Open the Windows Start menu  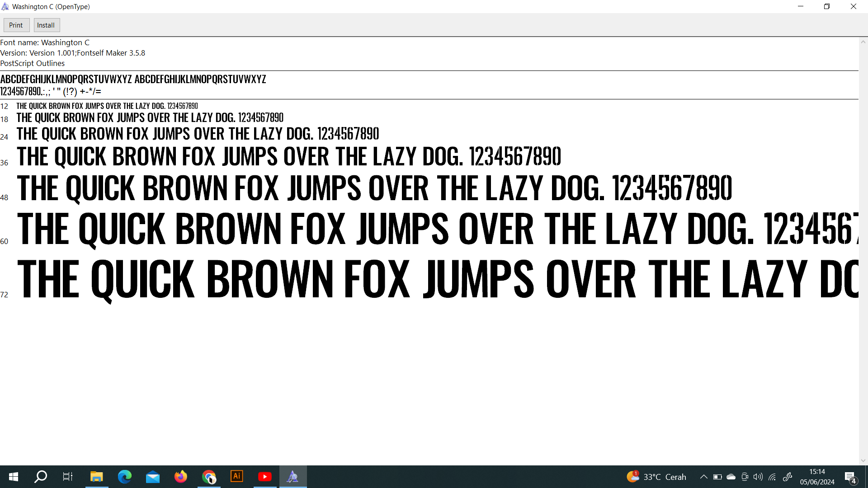(14, 477)
